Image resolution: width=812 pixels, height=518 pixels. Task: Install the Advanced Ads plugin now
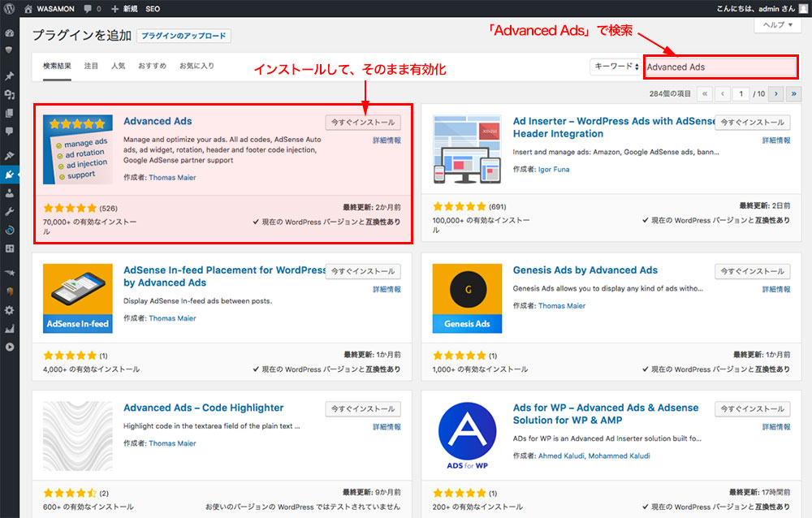pos(363,123)
